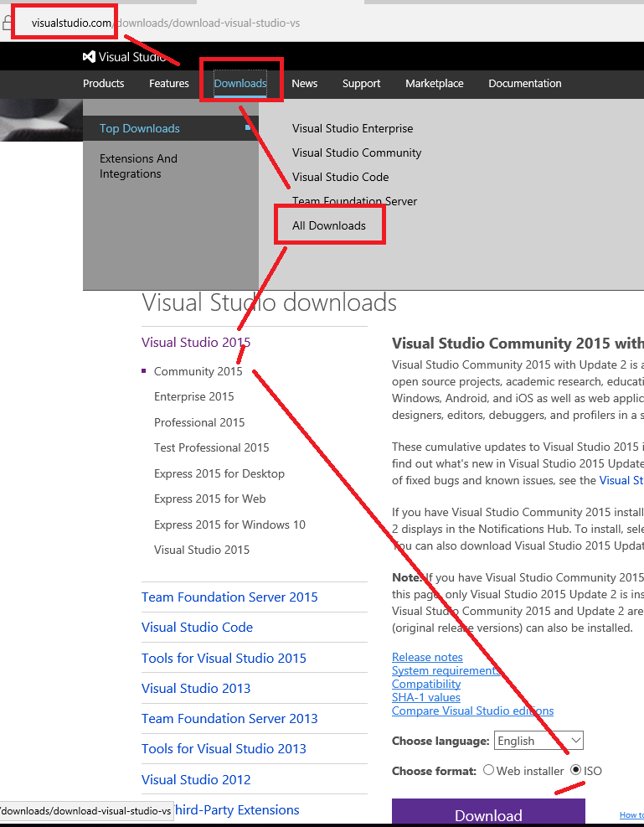The height and width of the screenshot is (827, 644).
Task: Open the System requirements link
Action: 446,670
